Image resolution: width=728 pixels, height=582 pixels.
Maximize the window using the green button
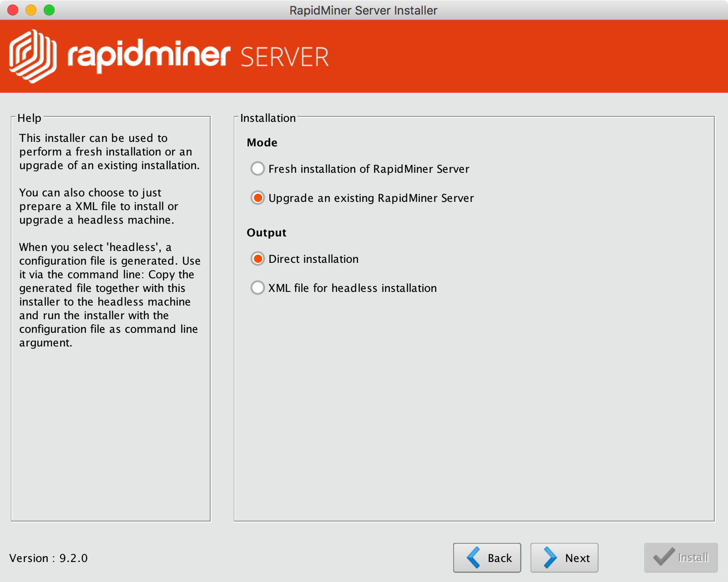pyautogui.click(x=49, y=10)
